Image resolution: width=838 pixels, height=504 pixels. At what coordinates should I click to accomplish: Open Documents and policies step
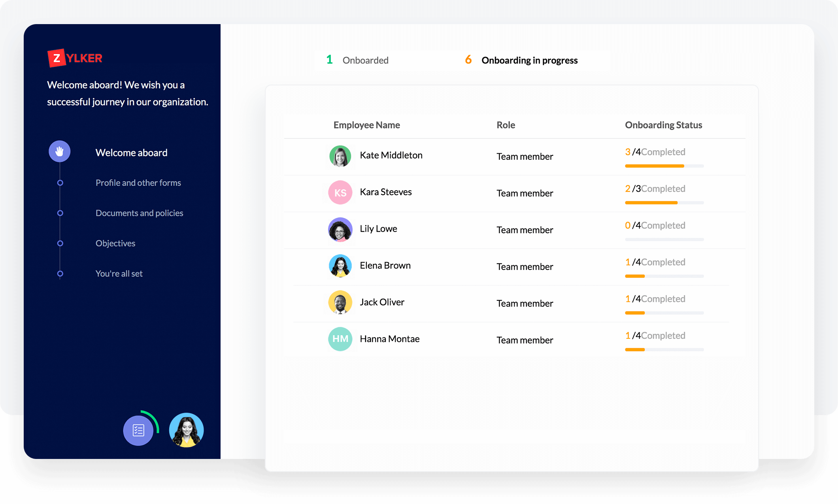coord(139,213)
